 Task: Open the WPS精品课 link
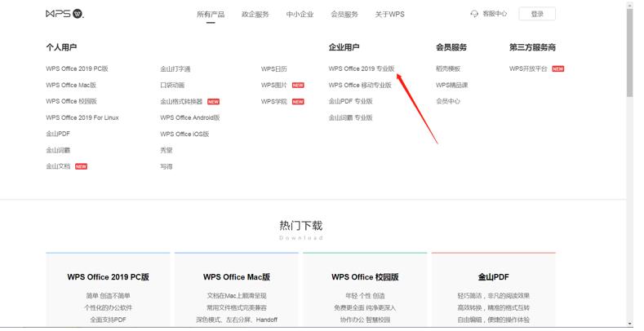[452, 86]
